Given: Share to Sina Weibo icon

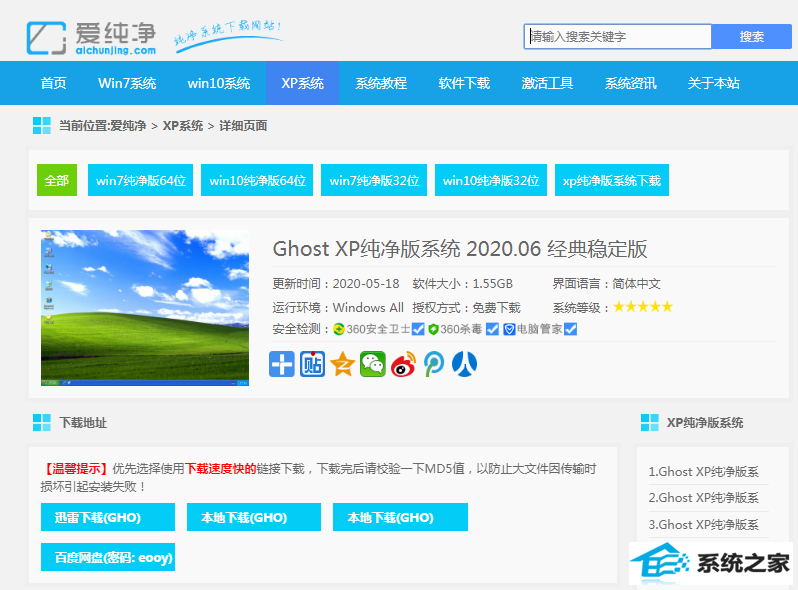Looking at the screenshot, I should (x=403, y=364).
